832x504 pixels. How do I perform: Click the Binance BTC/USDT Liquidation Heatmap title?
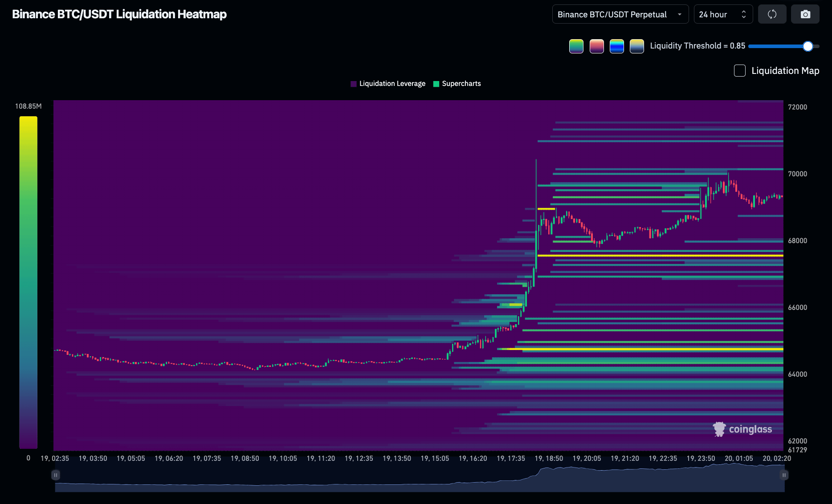tap(119, 14)
